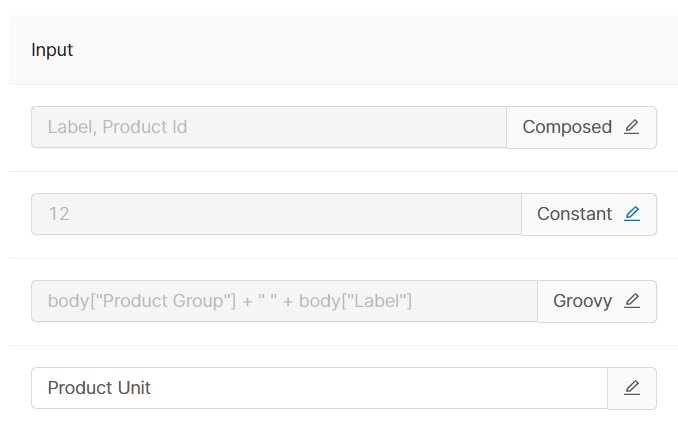678x428 pixels.
Task: Open the Groovy input type editor
Action: click(x=596, y=301)
